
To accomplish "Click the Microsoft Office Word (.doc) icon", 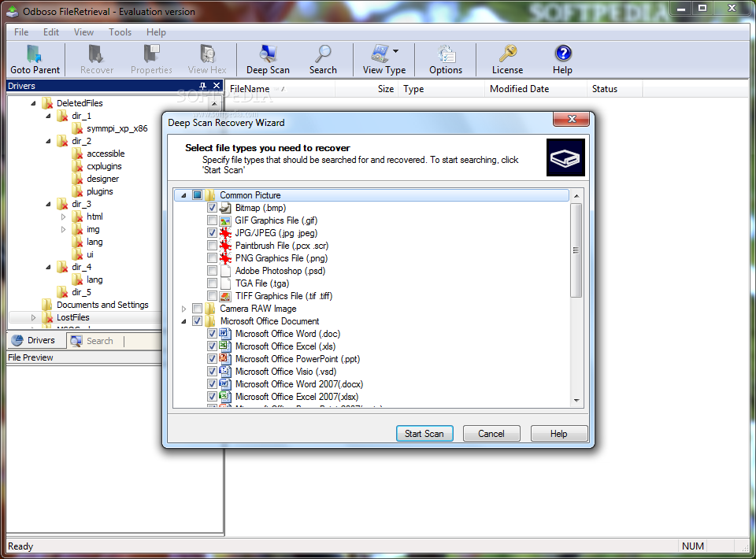I will point(225,334).
